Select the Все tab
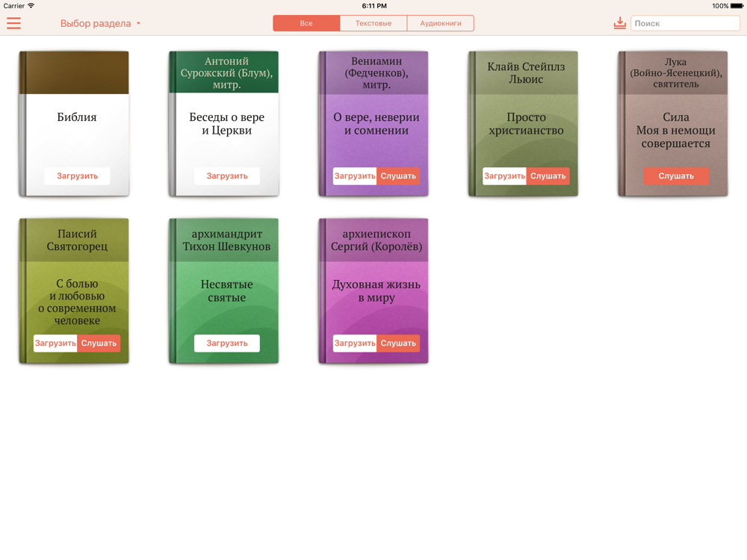This screenshot has width=747, height=560. (306, 23)
